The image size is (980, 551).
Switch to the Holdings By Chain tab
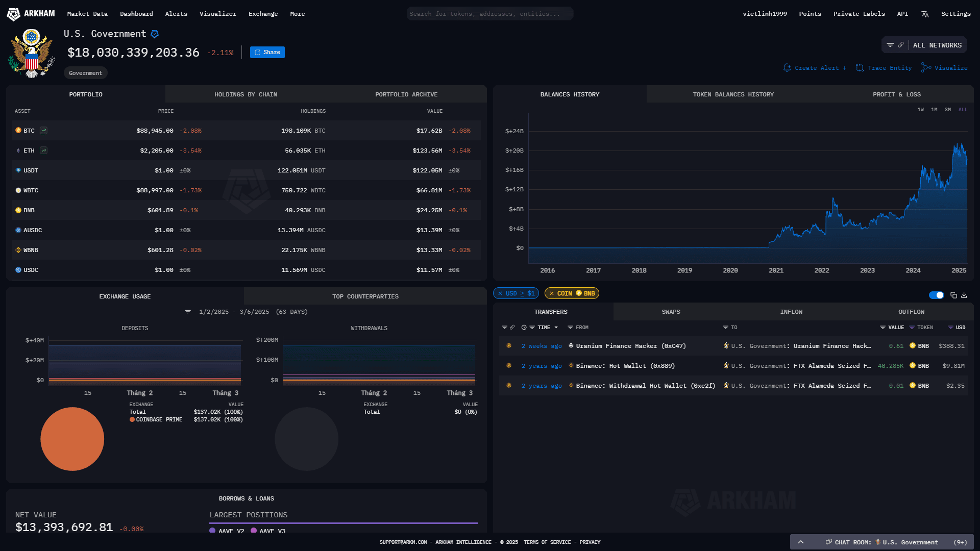pyautogui.click(x=246, y=94)
